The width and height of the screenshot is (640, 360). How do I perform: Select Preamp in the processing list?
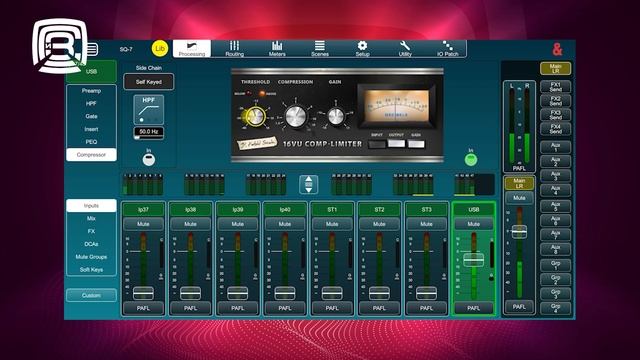91,91
